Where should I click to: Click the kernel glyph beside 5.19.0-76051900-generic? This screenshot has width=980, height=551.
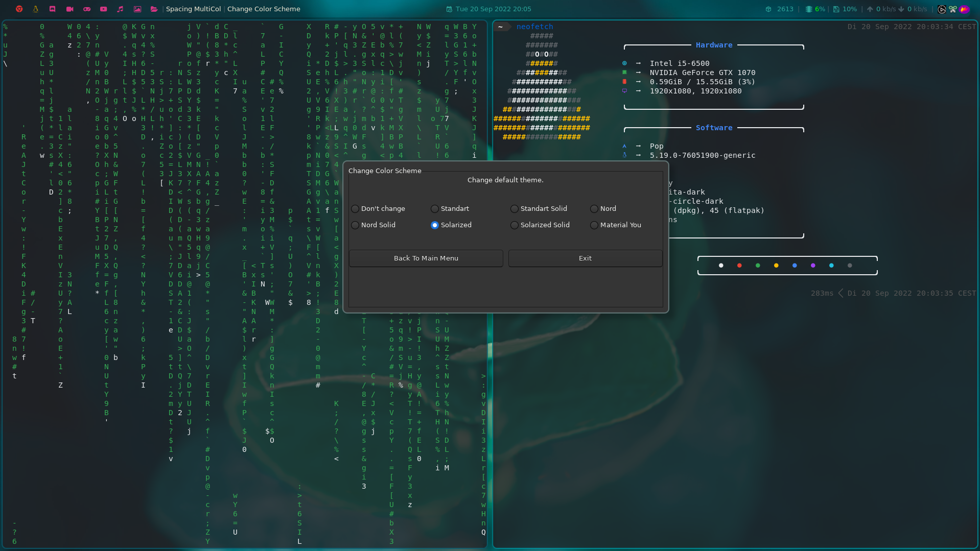point(624,155)
